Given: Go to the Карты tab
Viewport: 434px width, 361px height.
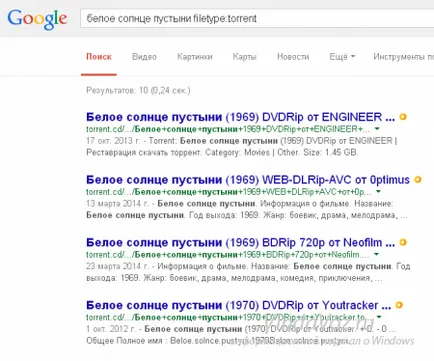Looking at the screenshot, I should (x=244, y=57).
